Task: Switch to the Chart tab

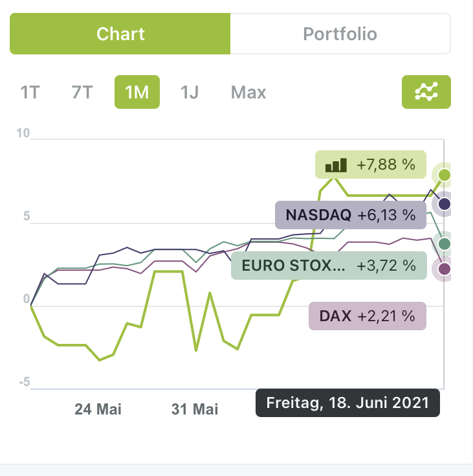Action: coord(120,34)
